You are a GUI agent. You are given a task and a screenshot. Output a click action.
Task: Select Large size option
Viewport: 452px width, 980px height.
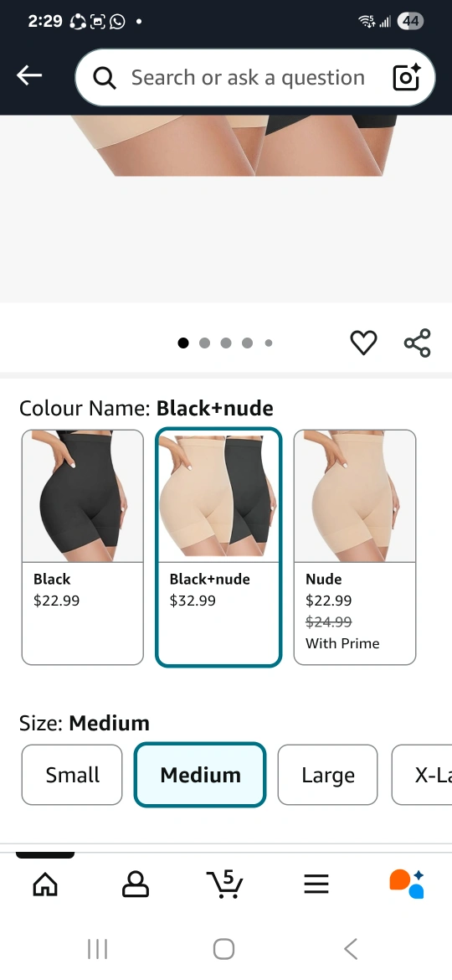[328, 775]
